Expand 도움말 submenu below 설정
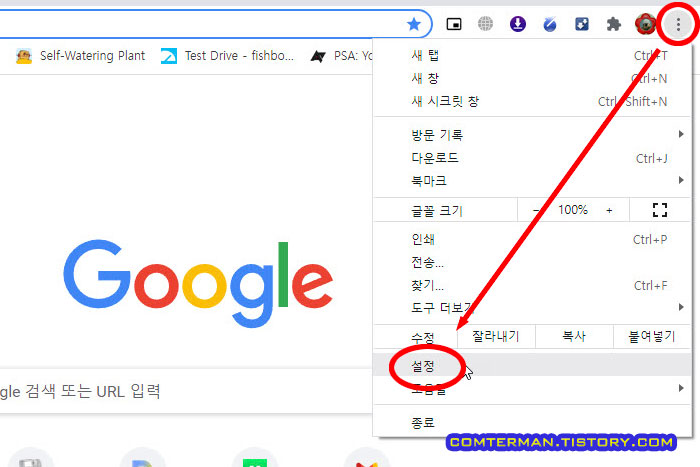Image resolution: width=700 pixels, height=467 pixels. 532,388
